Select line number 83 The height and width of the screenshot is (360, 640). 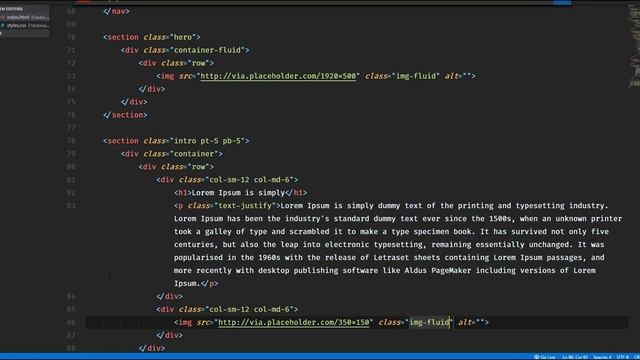pos(71,206)
